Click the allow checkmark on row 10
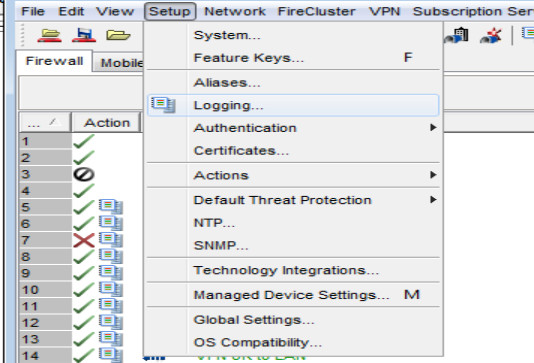534x363 pixels. click(84, 289)
